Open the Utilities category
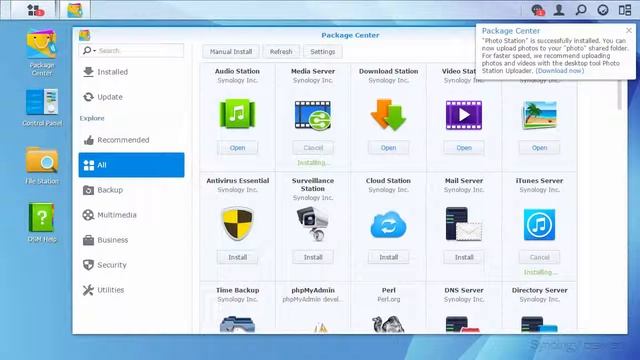This screenshot has width=640, height=360. click(131, 290)
